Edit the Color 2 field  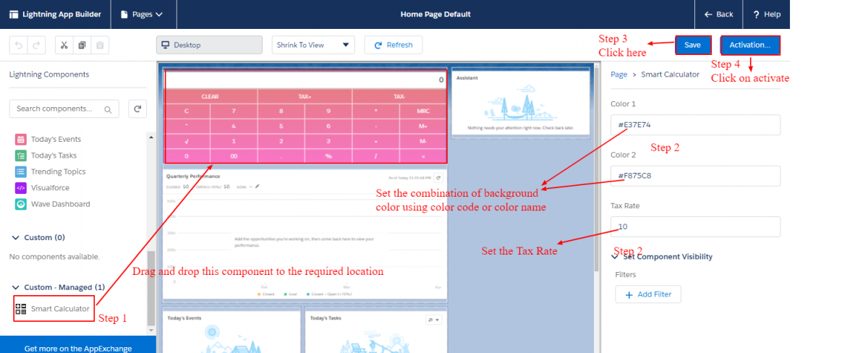coord(695,176)
